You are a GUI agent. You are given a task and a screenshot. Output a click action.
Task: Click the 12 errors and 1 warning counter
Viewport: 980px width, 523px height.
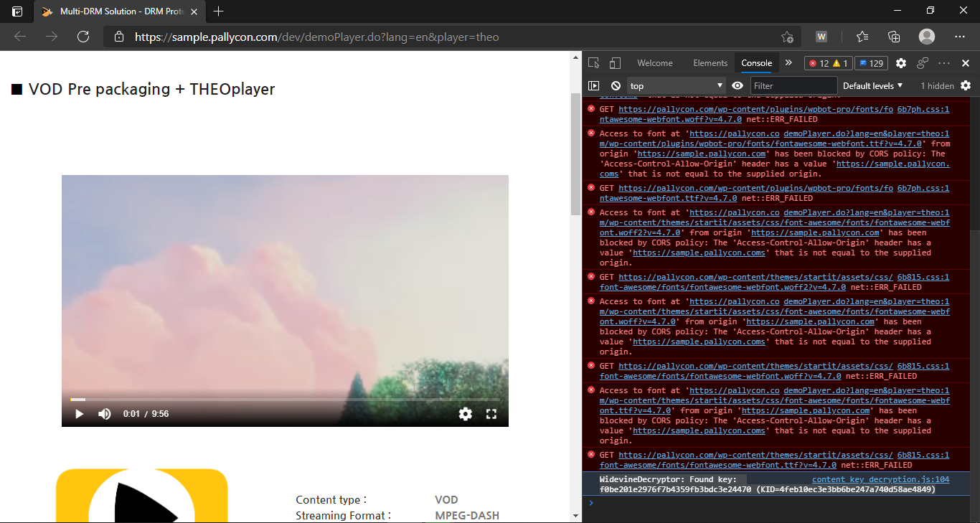828,63
